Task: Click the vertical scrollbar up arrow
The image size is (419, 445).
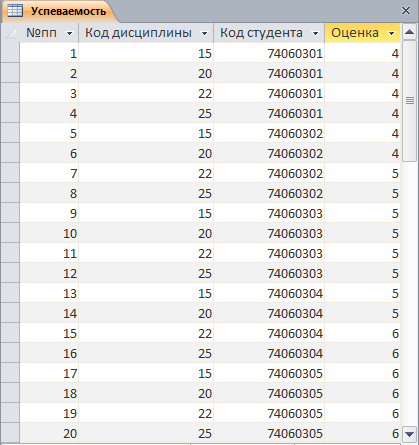Action: (x=409, y=32)
